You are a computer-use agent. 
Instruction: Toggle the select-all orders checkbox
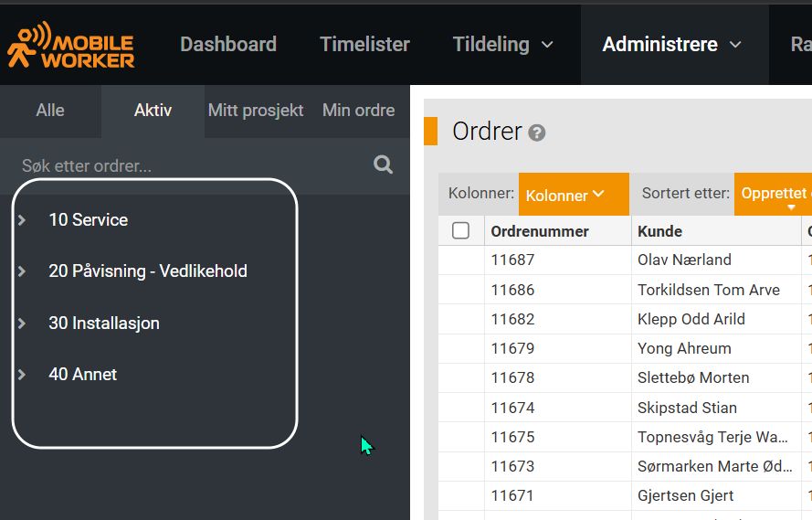[461, 230]
